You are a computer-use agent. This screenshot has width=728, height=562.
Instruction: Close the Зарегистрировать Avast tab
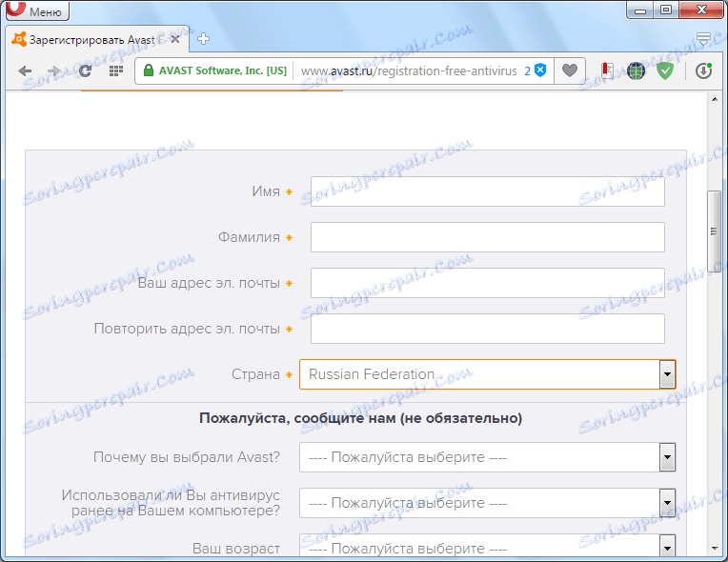(175, 39)
